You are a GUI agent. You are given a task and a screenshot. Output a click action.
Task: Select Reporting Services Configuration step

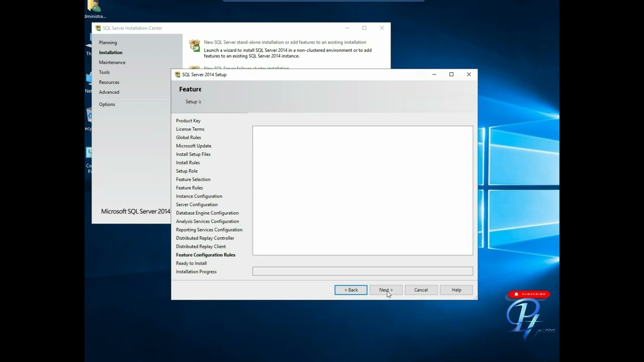(x=209, y=230)
